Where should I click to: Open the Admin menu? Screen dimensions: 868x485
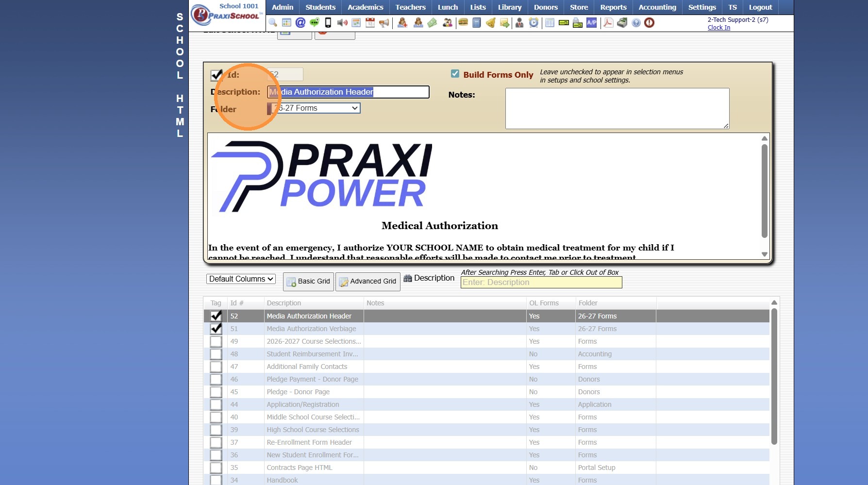pyautogui.click(x=283, y=7)
